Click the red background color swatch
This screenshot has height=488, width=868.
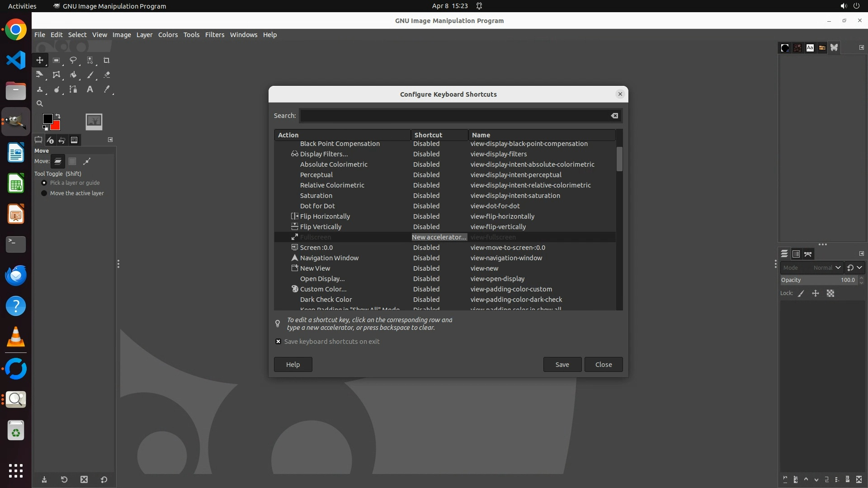[57, 127]
